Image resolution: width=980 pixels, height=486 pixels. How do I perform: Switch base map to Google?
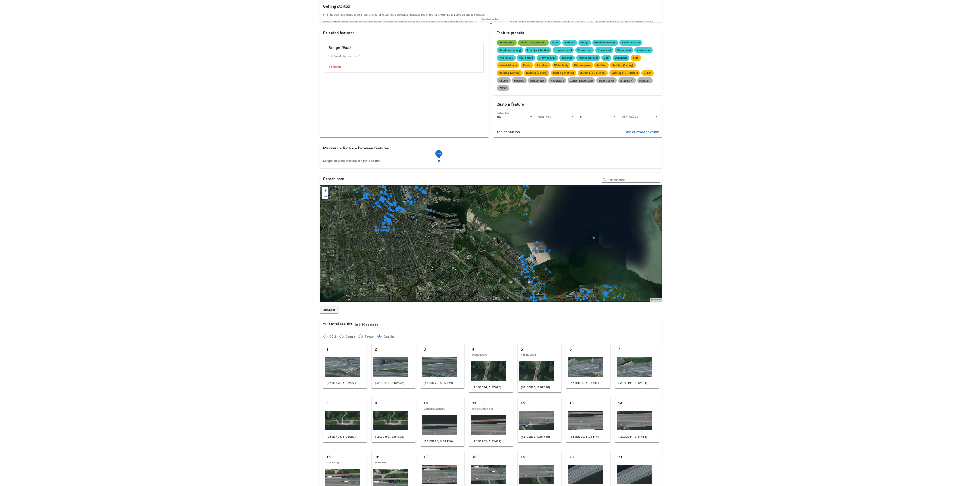click(342, 337)
